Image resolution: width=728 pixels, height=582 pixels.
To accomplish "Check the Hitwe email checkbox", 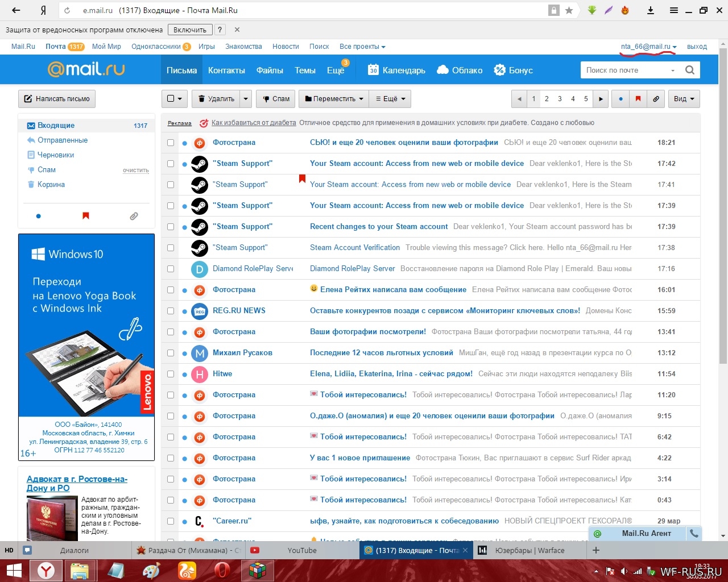I will tap(171, 374).
